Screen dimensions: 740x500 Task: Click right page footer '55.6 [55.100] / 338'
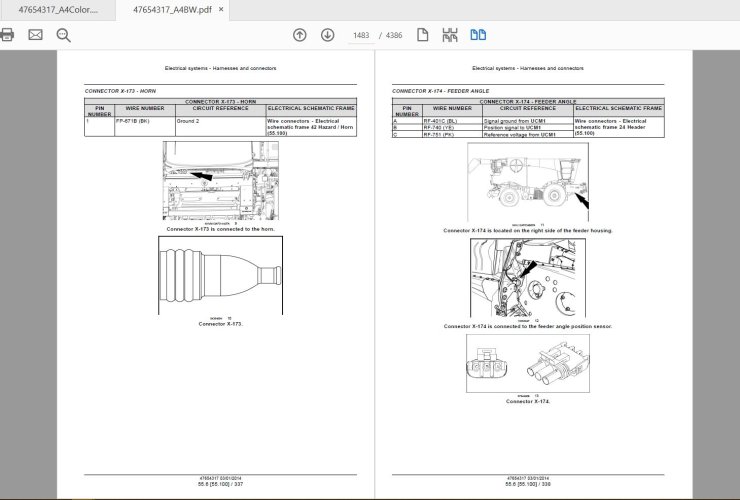pos(528,484)
